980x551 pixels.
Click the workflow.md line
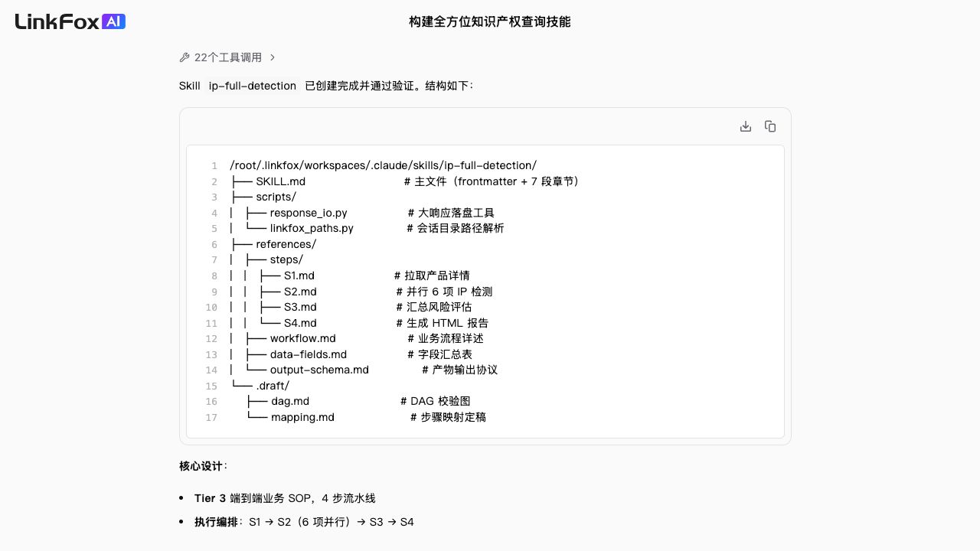point(357,338)
